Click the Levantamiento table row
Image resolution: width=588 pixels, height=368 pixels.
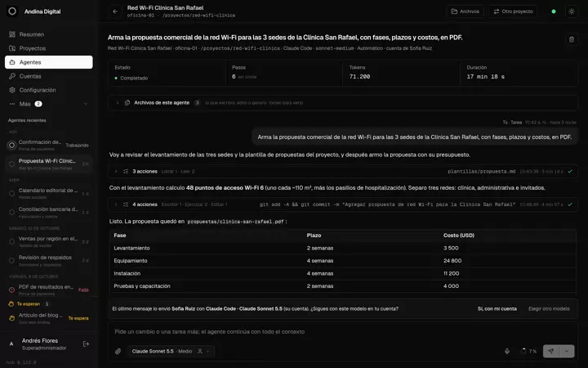click(343, 249)
